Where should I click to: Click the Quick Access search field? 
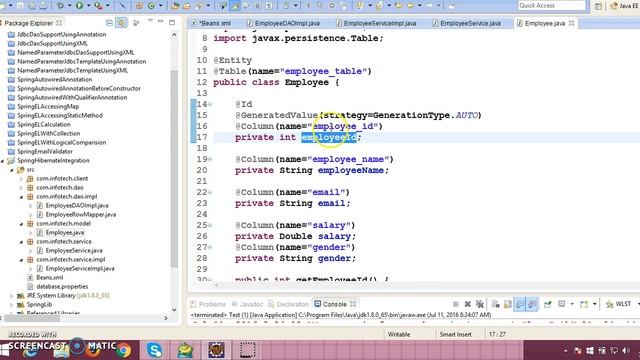[551, 6]
